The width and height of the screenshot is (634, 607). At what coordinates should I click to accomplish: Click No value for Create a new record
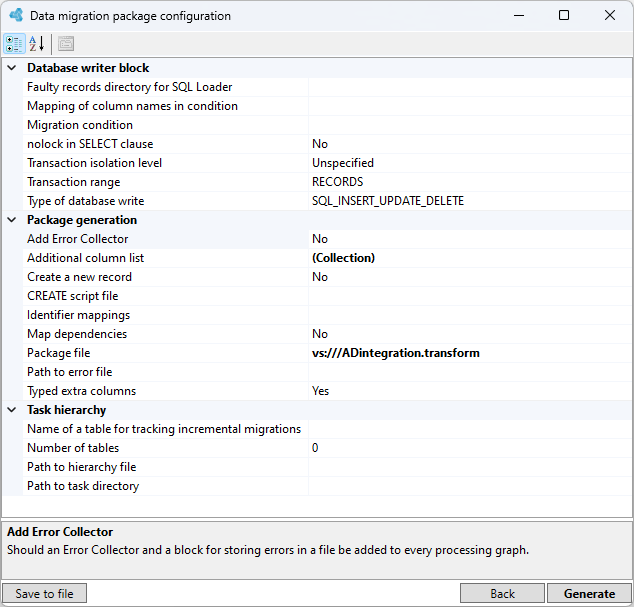click(470, 277)
